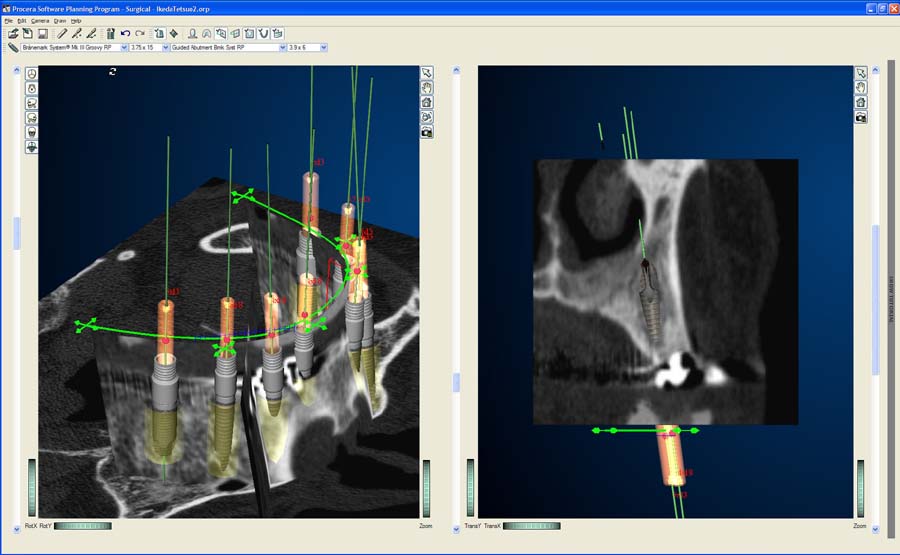Adjust 3D panel Zoom vertical slider

(426, 488)
